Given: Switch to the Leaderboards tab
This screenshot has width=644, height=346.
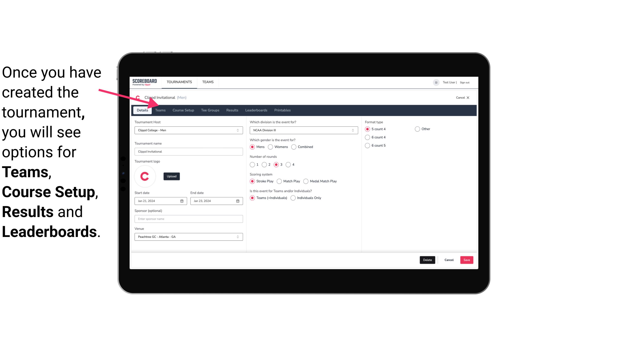Looking at the screenshot, I should (x=256, y=110).
